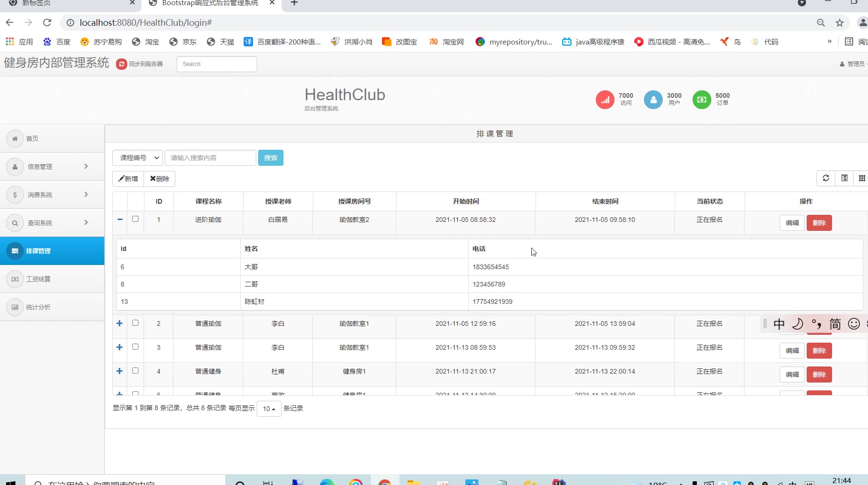
Task: Open 消费系统 sidebar menu
Action: (52, 195)
